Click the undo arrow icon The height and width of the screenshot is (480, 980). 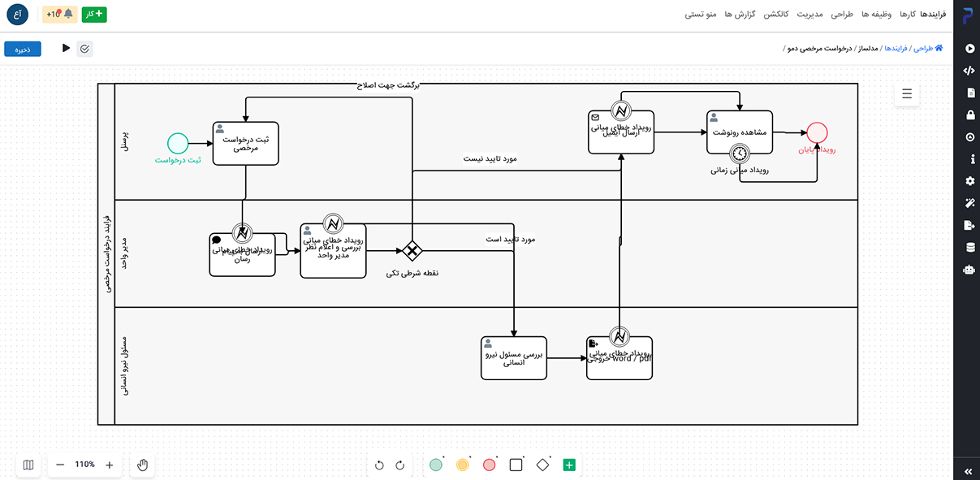point(379,465)
